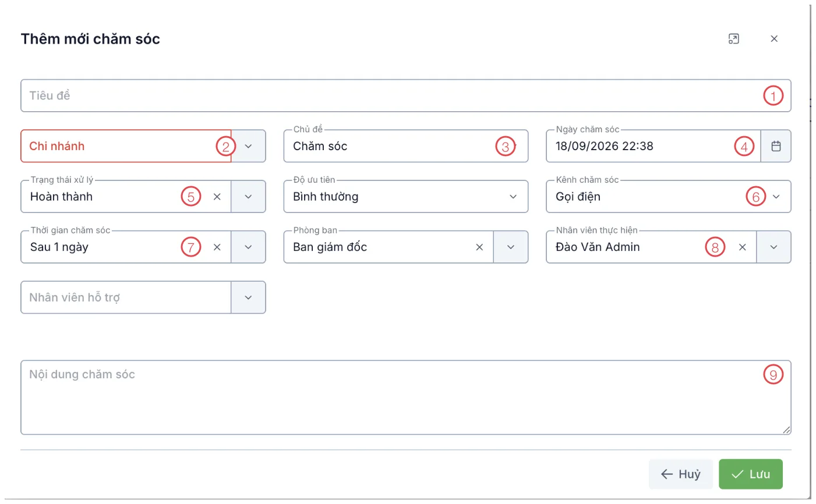
Task: Expand the Thời gian chăm sóc dropdown
Action: point(248,247)
